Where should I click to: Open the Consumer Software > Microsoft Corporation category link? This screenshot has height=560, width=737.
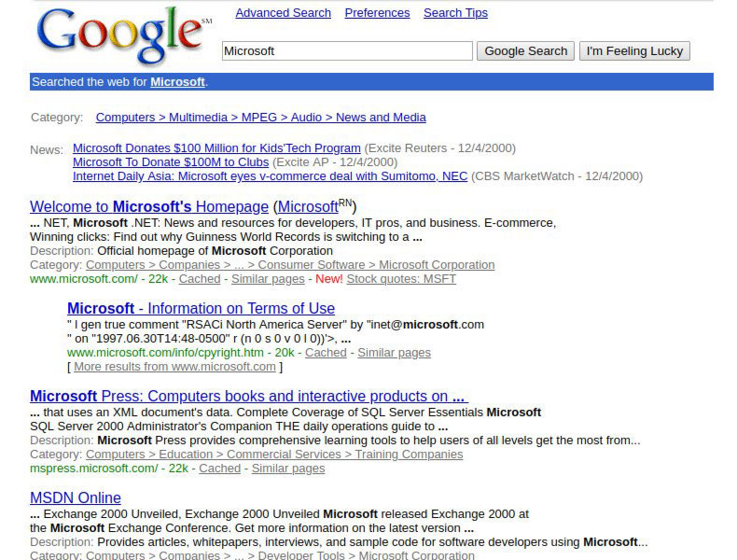(290, 265)
